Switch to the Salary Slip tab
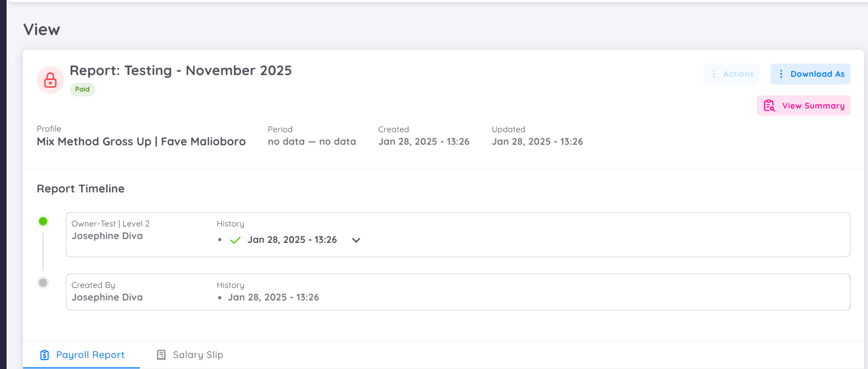 click(x=198, y=355)
